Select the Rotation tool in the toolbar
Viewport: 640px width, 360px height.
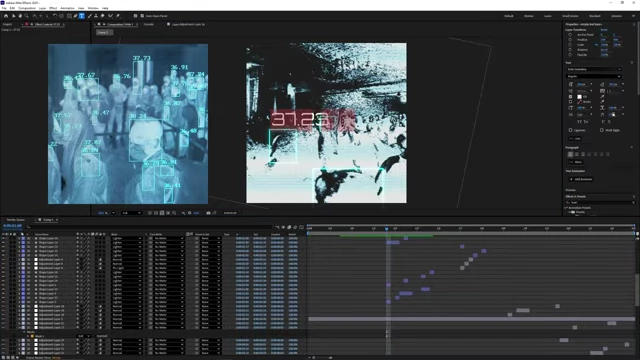point(55,16)
